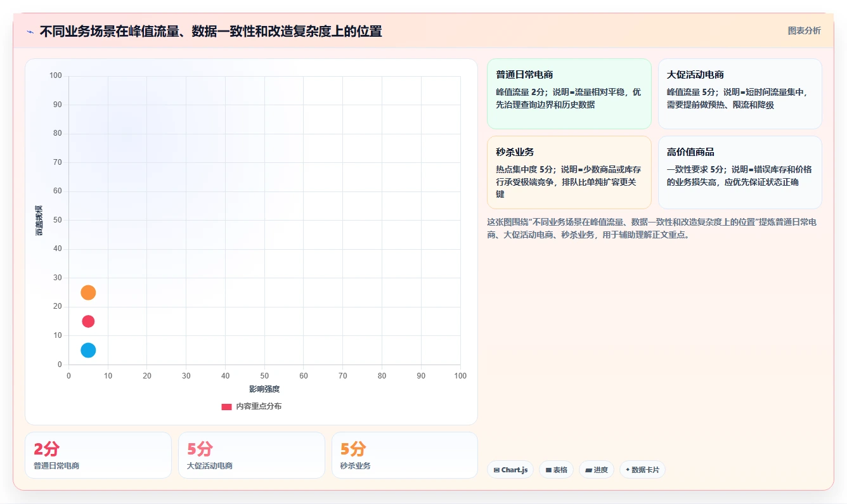The width and height of the screenshot is (847, 504).
Task: Toggle the 内容重点分布 legend swatch
Action: 226,406
